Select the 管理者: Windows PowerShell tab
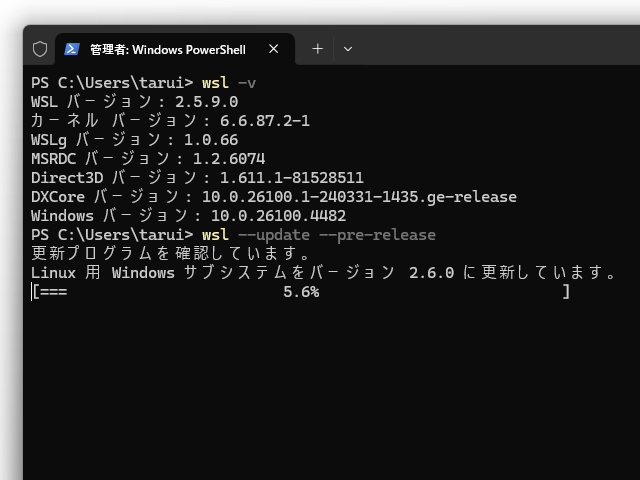This screenshot has width=640, height=480. tap(175, 49)
